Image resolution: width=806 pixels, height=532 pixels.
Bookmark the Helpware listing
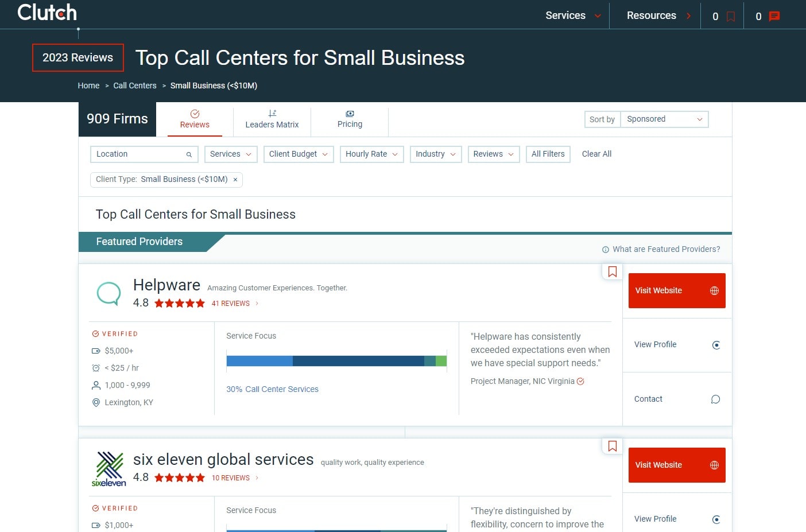coord(613,271)
